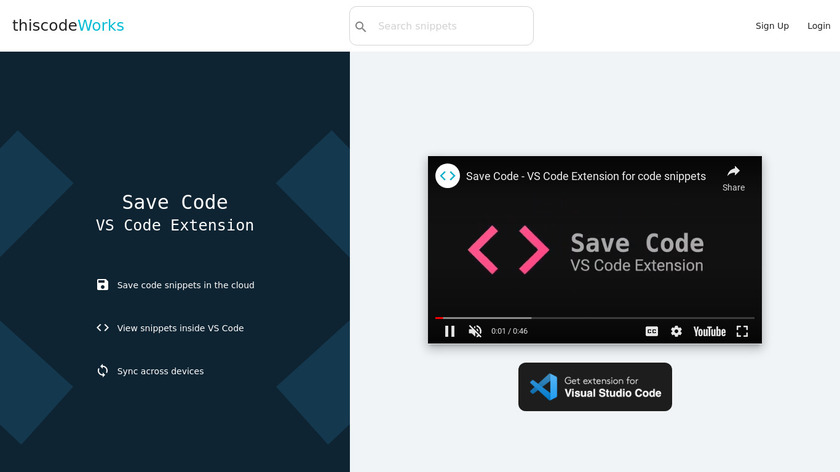Click the channel avatar code-brackets icon

[x=447, y=176]
